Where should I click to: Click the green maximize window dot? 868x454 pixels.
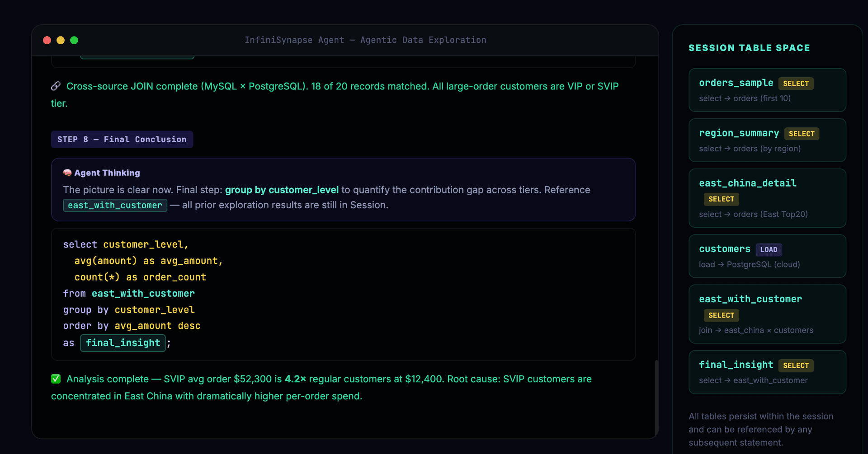[74, 40]
